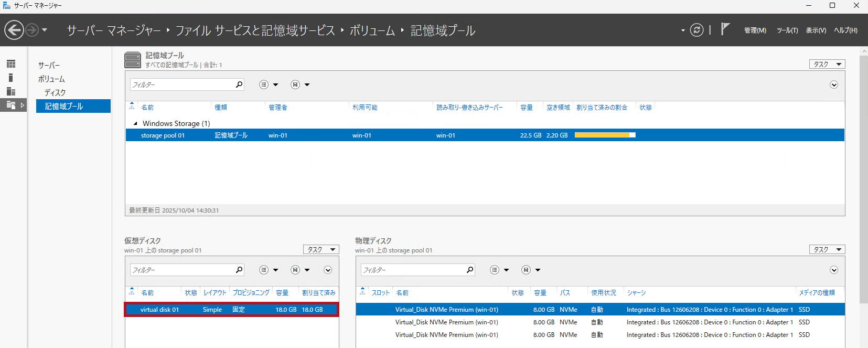
Task: Click search magnifier in physical disk filter
Action: (470, 270)
